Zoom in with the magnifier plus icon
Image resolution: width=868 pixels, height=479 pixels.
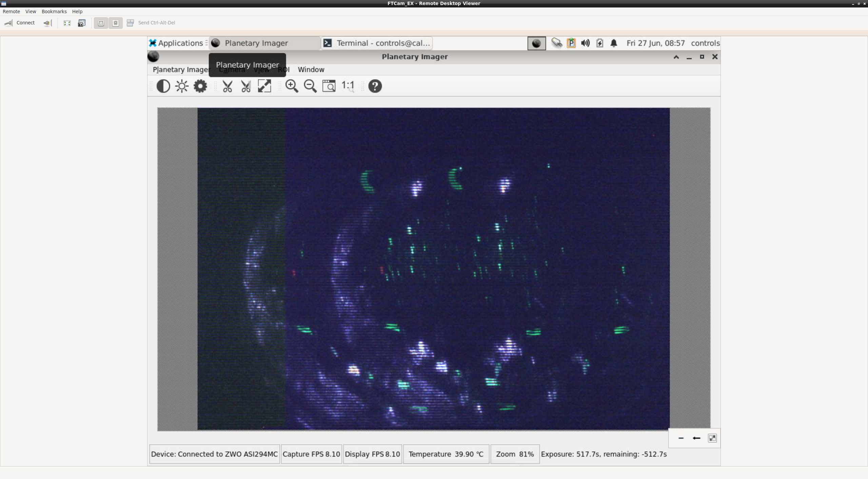[292, 86]
